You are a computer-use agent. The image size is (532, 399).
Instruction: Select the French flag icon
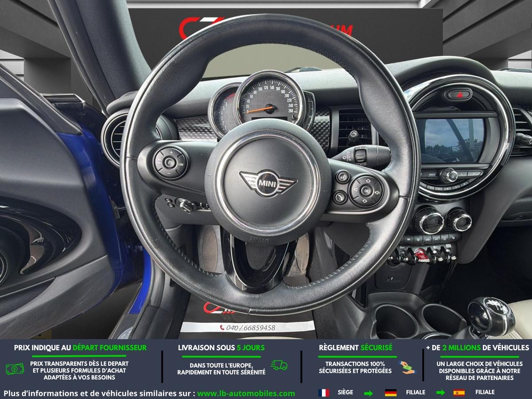(324, 393)
